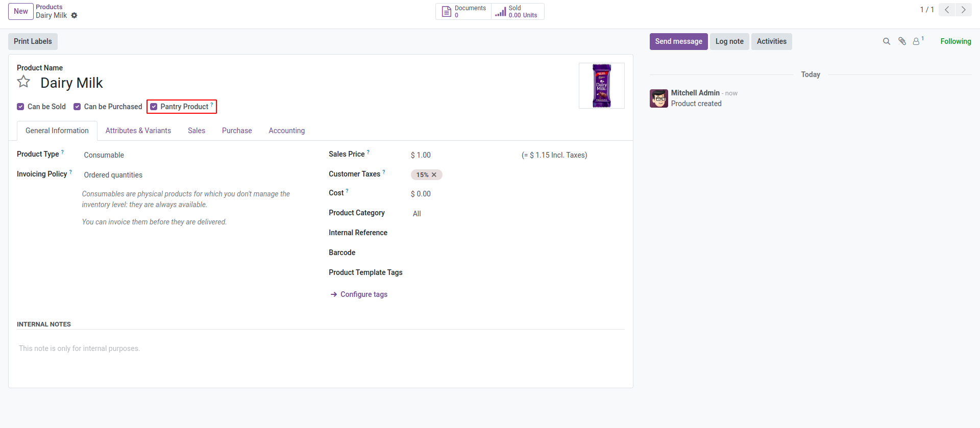Click Send message button
This screenshot has height=428, width=980.
(678, 41)
